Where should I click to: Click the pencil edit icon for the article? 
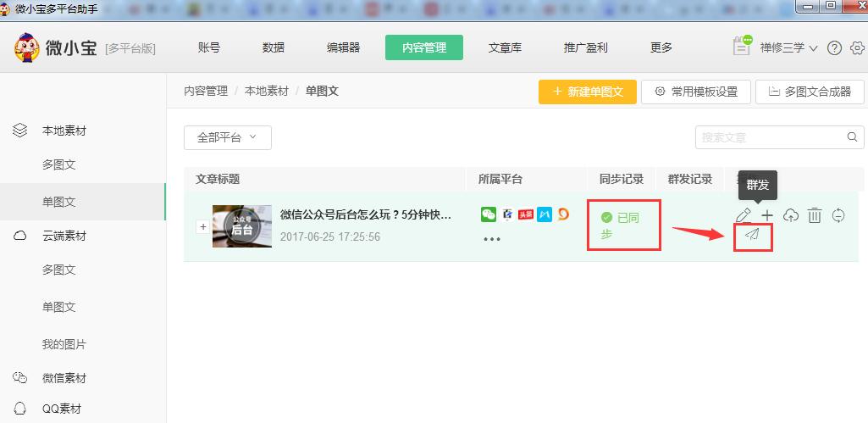click(x=744, y=215)
